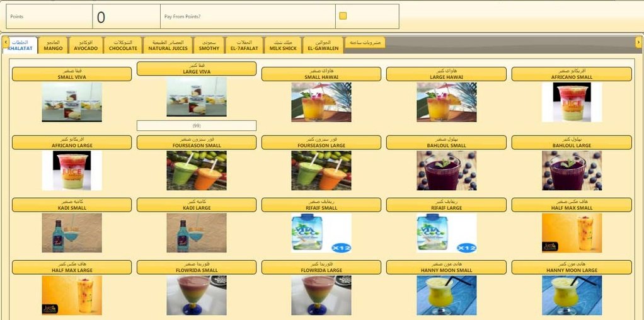Screen dimensions: 644x320
Task: Click the Africano Small juice cup image
Action: (572, 102)
